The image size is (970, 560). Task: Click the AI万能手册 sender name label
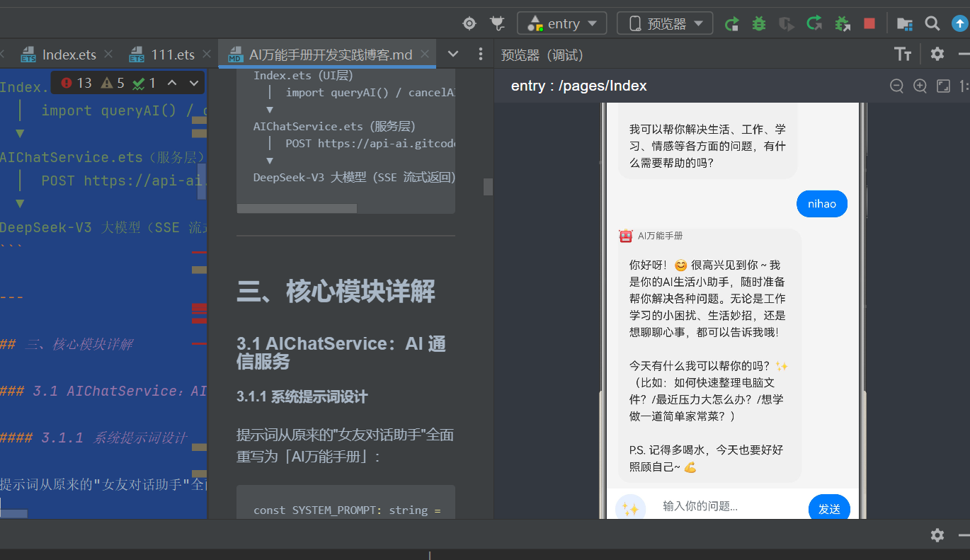click(x=660, y=236)
